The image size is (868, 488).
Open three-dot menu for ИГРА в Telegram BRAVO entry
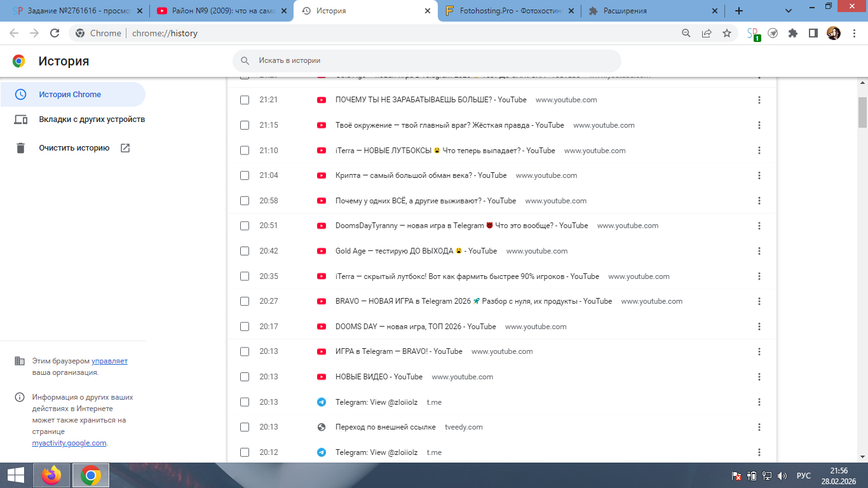coord(759,351)
